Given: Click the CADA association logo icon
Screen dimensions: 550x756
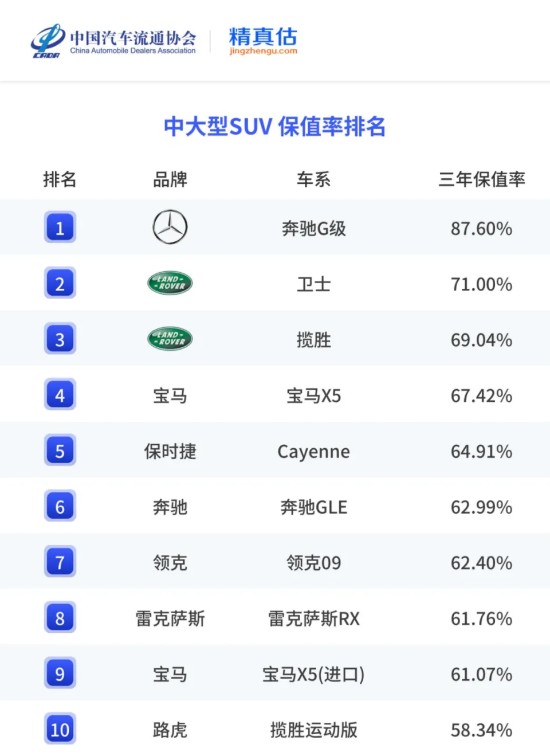Looking at the screenshot, I should (48, 41).
